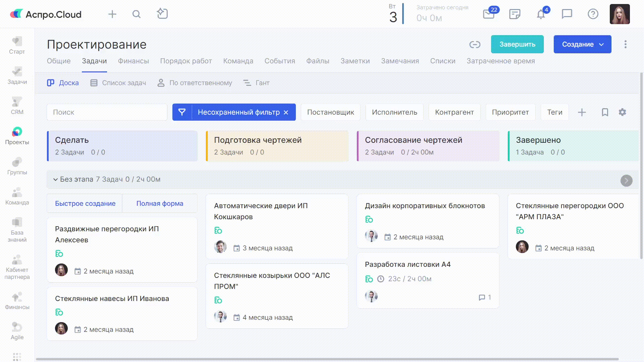Open the global search magnifier icon
This screenshot has width=644, height=362.
pyautogui.click(x=136, y=14)
